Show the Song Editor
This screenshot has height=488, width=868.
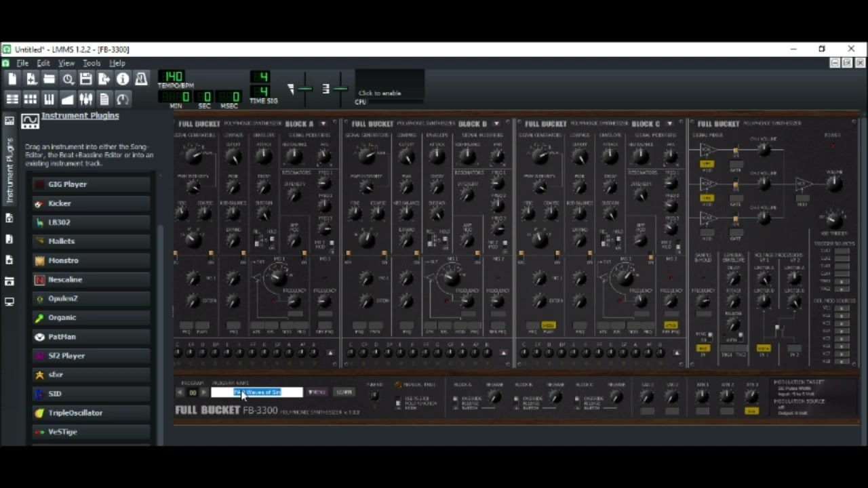pos(12,99)
